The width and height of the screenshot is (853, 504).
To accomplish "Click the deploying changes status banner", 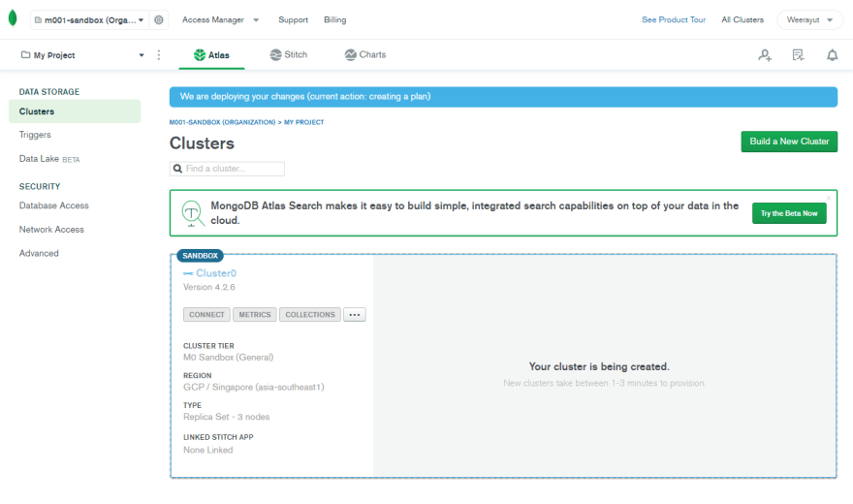I will (503, 97).
